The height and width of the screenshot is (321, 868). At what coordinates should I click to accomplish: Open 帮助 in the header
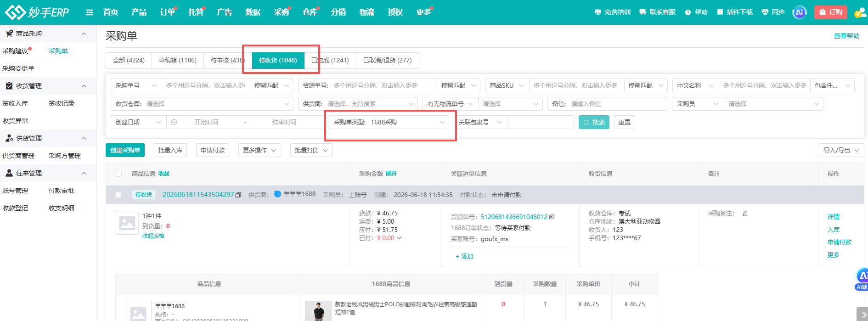(696, 12)
